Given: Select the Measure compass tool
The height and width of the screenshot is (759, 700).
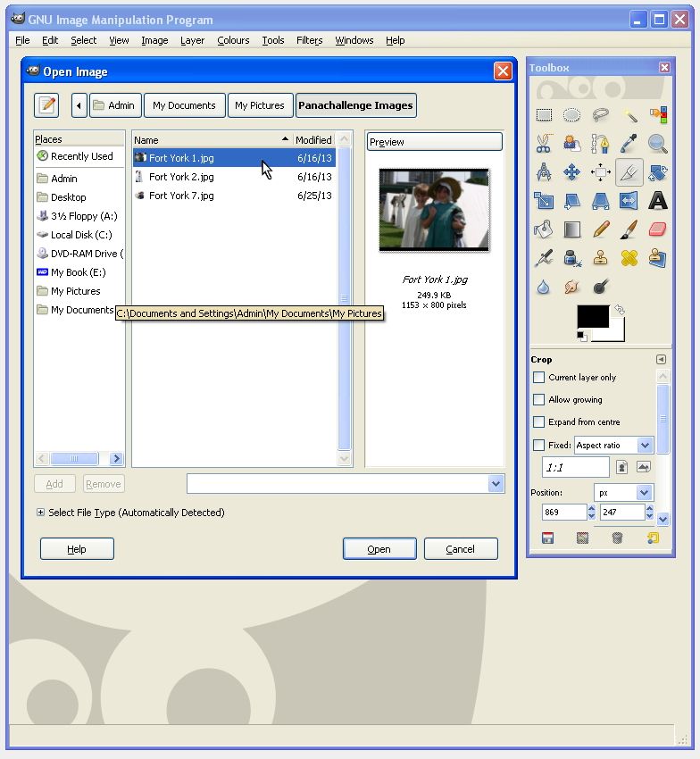Looking at the screenshot, I should [x=544, y=172].
